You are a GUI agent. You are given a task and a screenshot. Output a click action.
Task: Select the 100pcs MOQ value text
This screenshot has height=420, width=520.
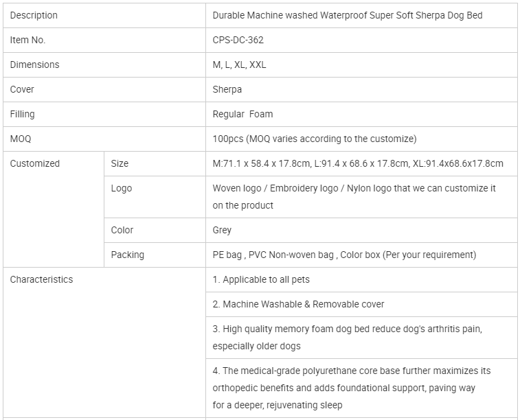point(315,139)
